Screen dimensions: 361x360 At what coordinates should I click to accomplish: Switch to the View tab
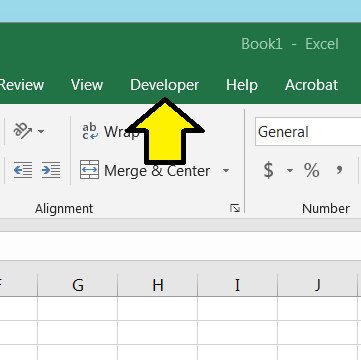point(87,85)
